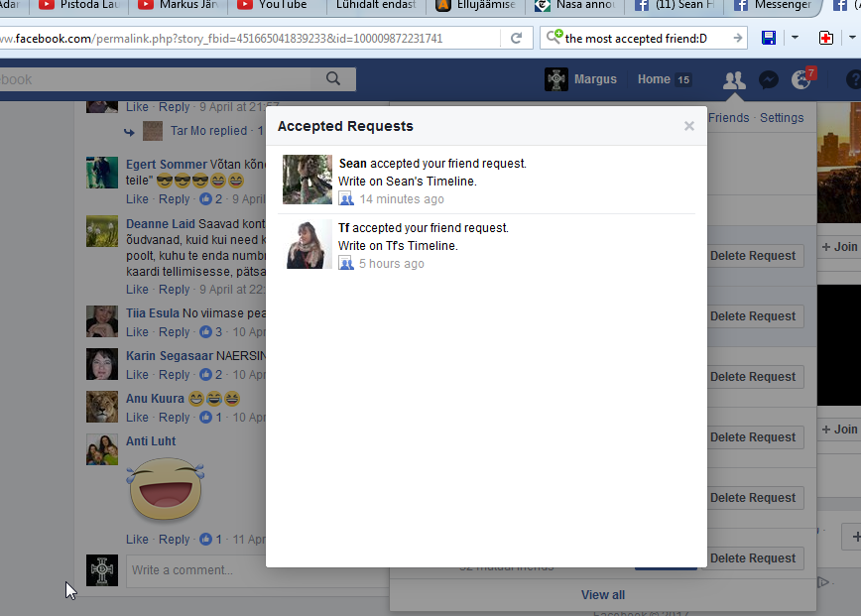Viewport: 861px width, 616px height.
Task: Close the Accepted Requests dialog
Action: point(689,126)
